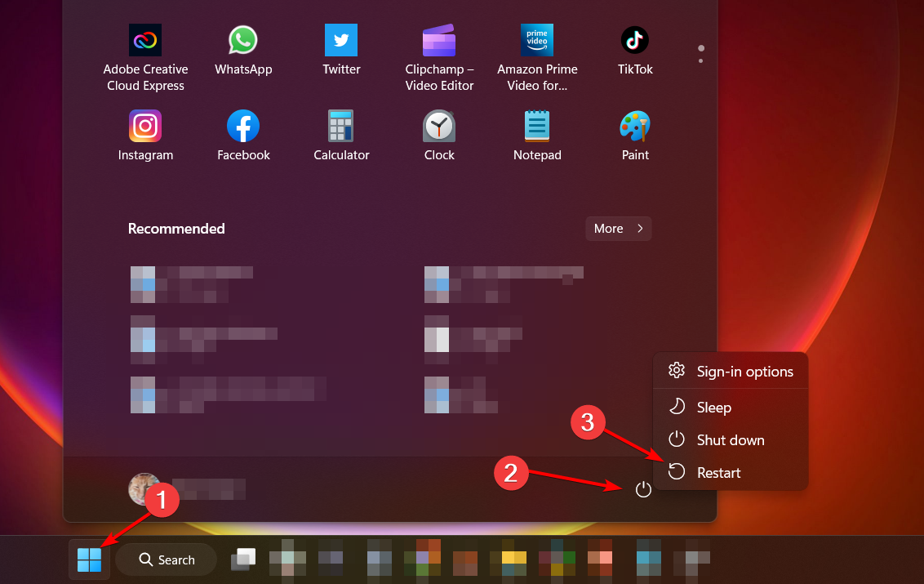The height and width of the screenshot is (584, 924).
Task: Open the Twitter app
Action: pos(341,50)
